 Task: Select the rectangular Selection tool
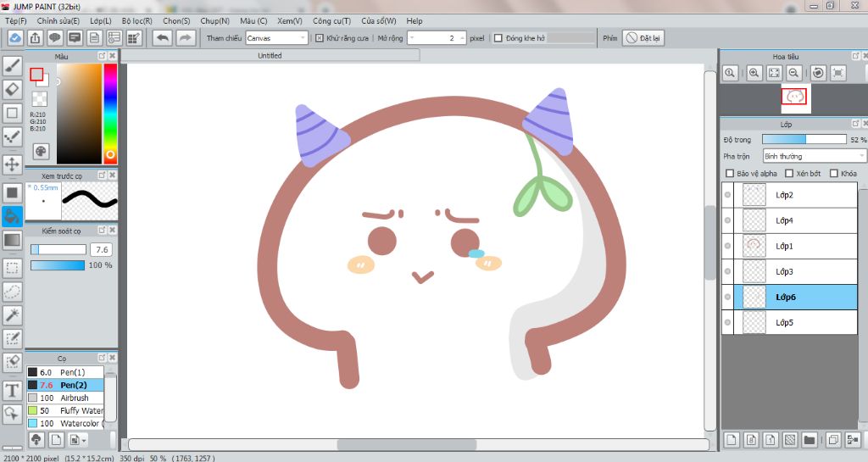coord(12,269)
